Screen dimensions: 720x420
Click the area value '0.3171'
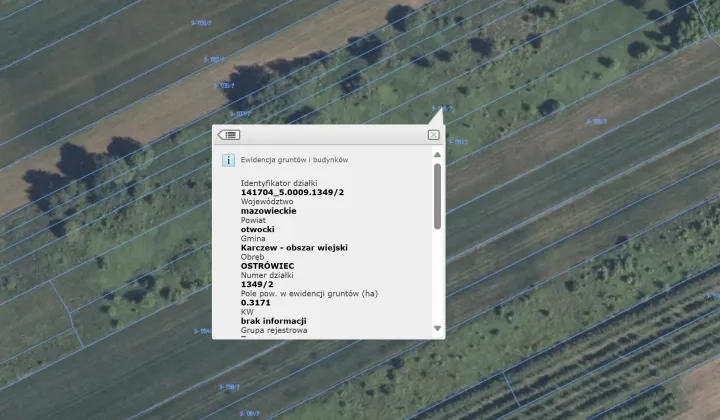(255, 302)
